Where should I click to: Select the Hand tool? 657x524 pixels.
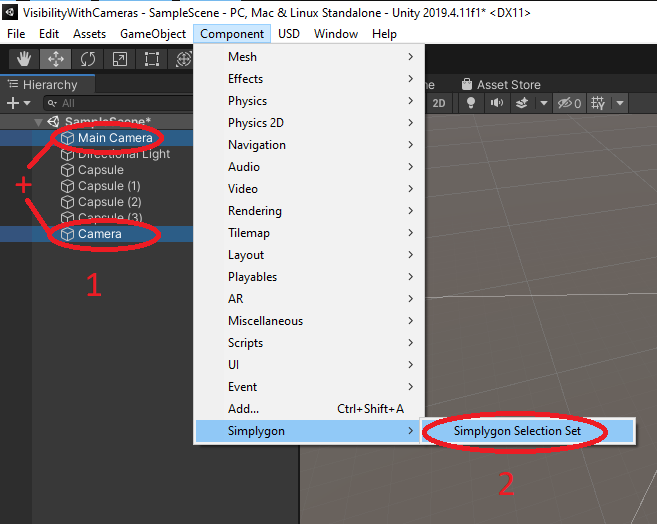click(23, 59)
